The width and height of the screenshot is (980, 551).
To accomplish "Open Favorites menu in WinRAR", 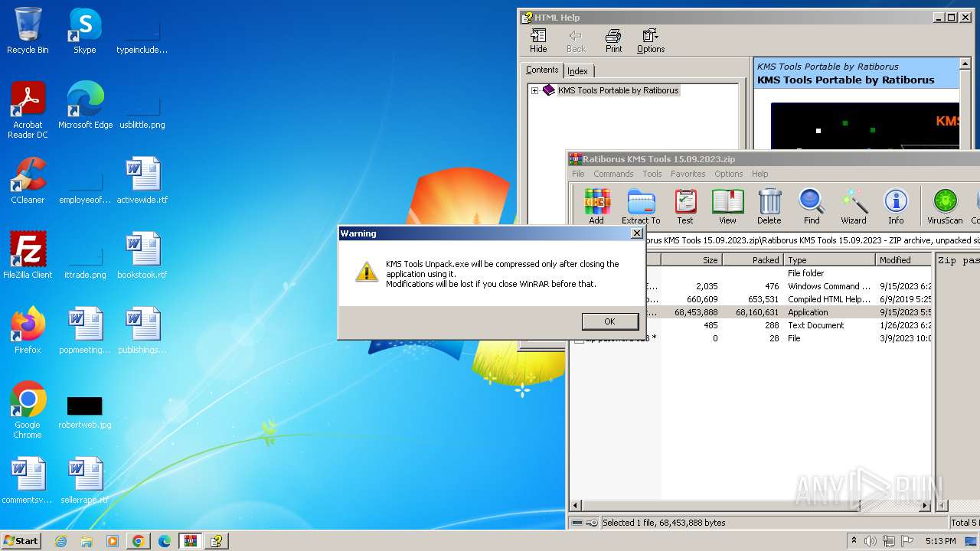I will [688, 174].
